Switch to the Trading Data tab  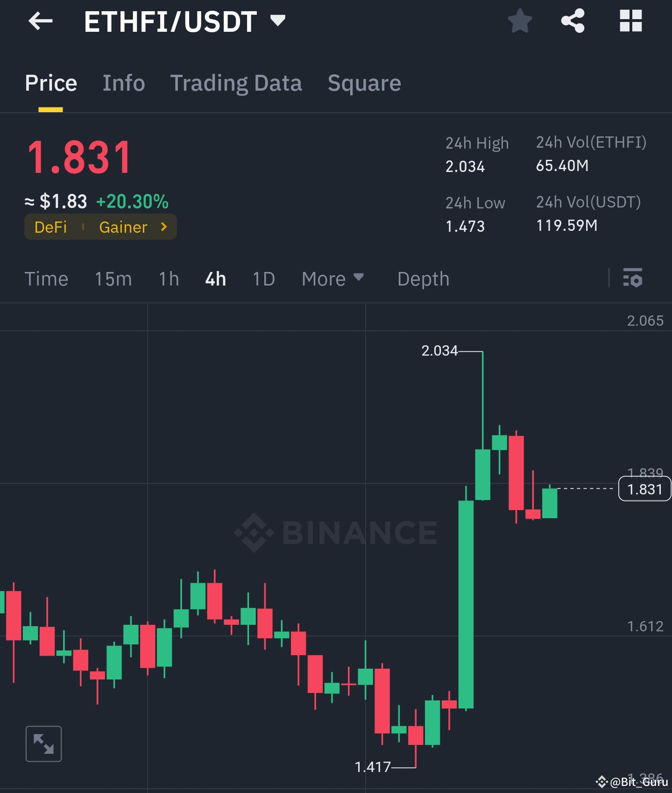(236, 83)
